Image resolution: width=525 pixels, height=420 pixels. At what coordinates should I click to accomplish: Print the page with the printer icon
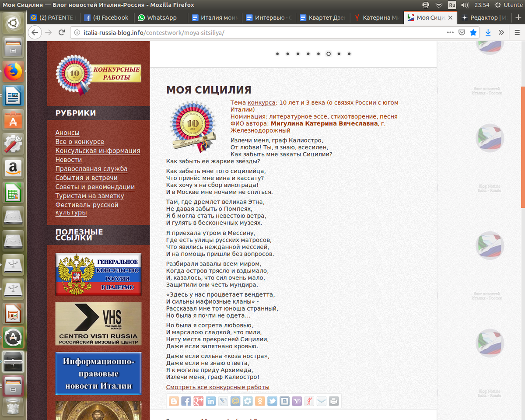coord(333,401)
